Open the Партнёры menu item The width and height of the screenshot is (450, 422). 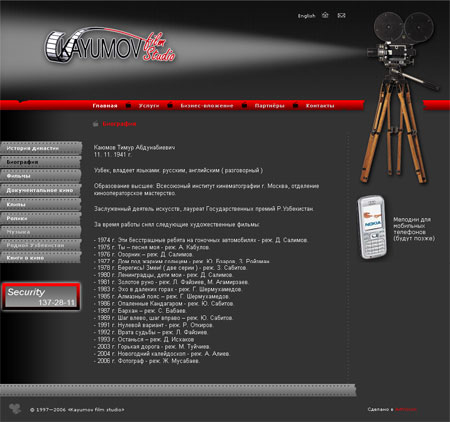pyautogui.click(x=270, y=106)
